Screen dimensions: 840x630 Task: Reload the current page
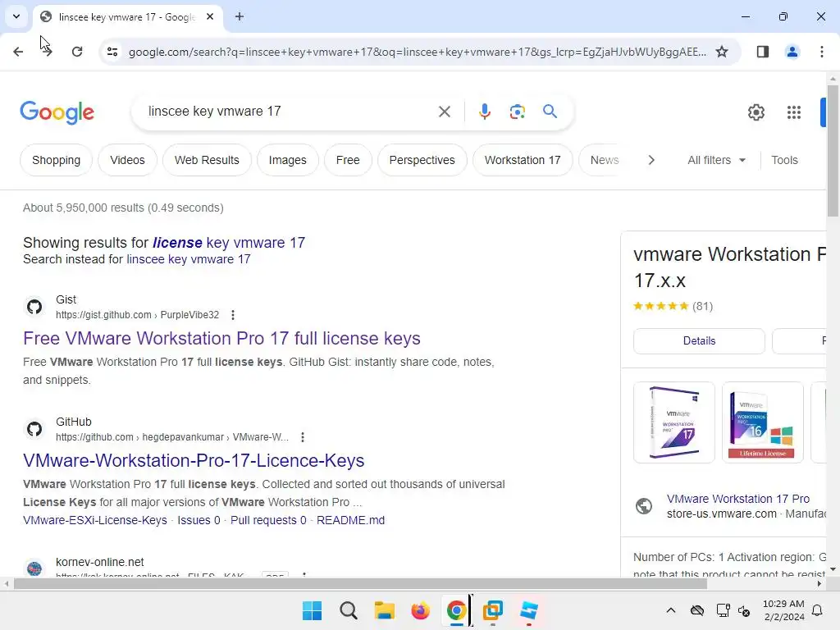77,52
